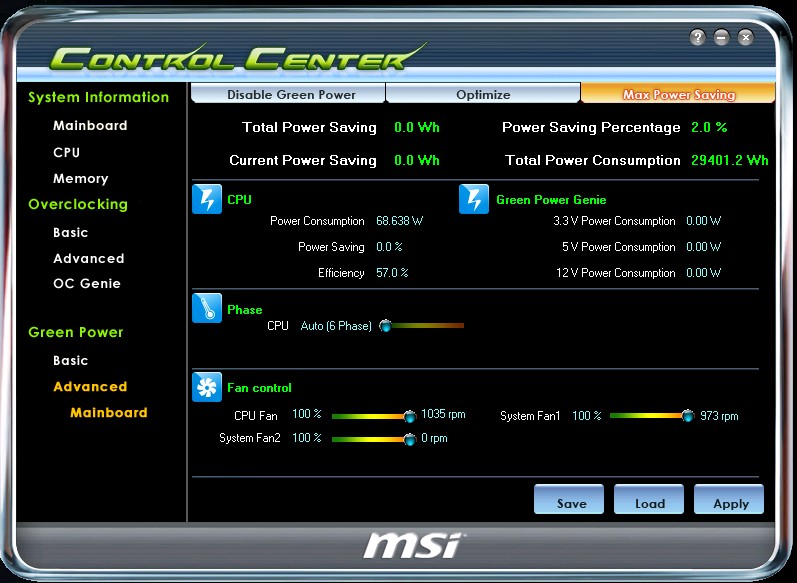Click the System Fan1 slider knob
Screen dimensions: 797x583
(688, 416)
